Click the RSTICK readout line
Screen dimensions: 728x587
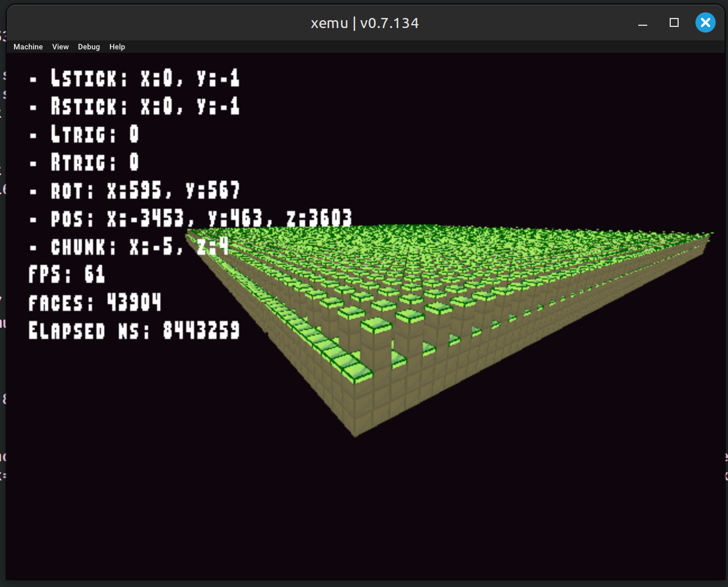click(x=135, y=106)
